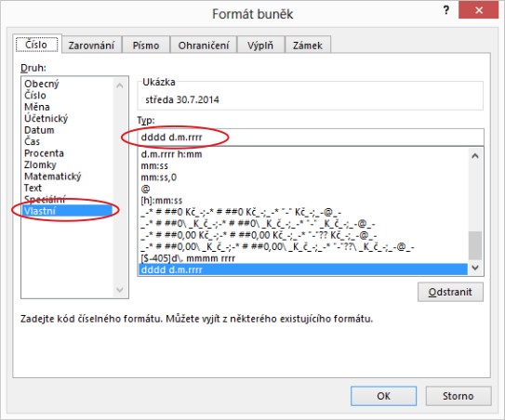
Task: Close the Formát buněk dialog
Action: click(478, 10)
